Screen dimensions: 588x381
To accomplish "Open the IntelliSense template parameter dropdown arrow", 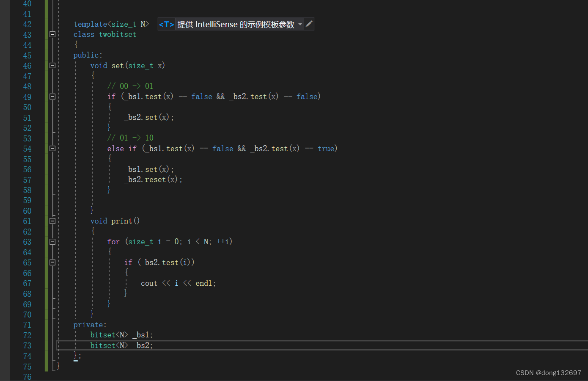I will click(300, 24).
